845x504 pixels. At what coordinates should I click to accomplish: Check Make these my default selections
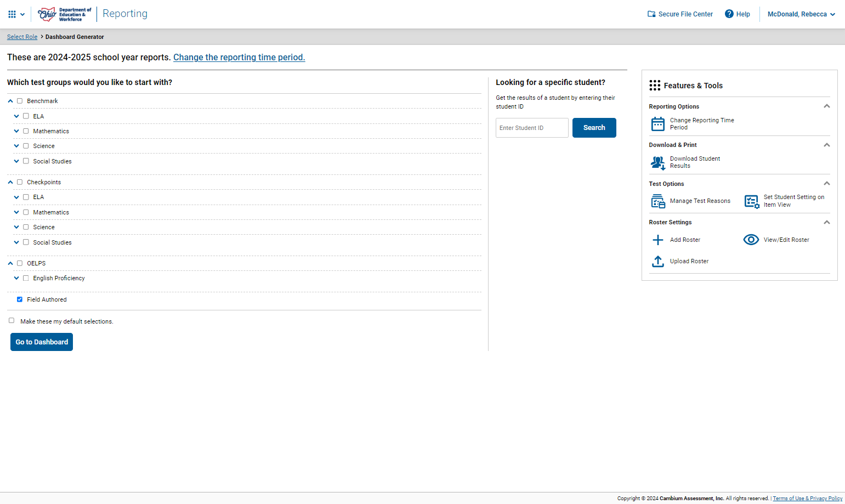point(12,320)
